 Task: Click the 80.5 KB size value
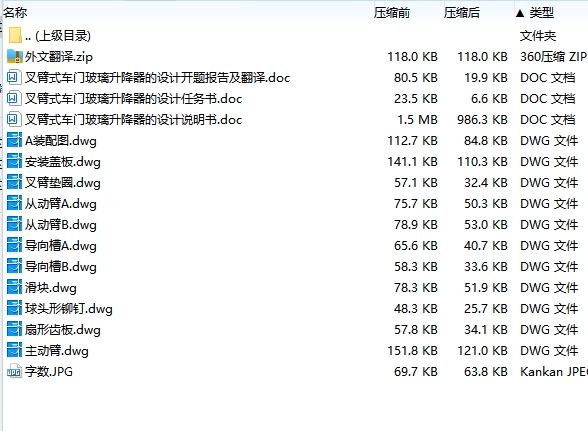pos(416,77)
